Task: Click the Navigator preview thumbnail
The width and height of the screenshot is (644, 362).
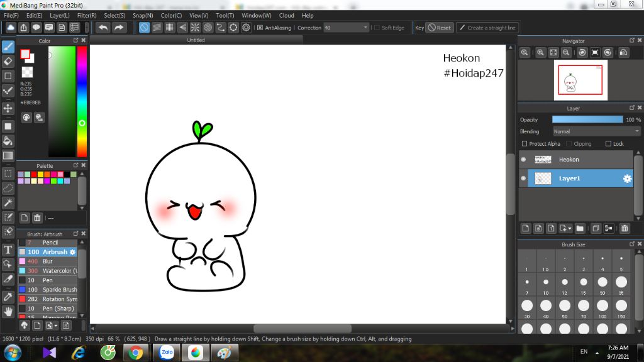Action: point(580,80)
